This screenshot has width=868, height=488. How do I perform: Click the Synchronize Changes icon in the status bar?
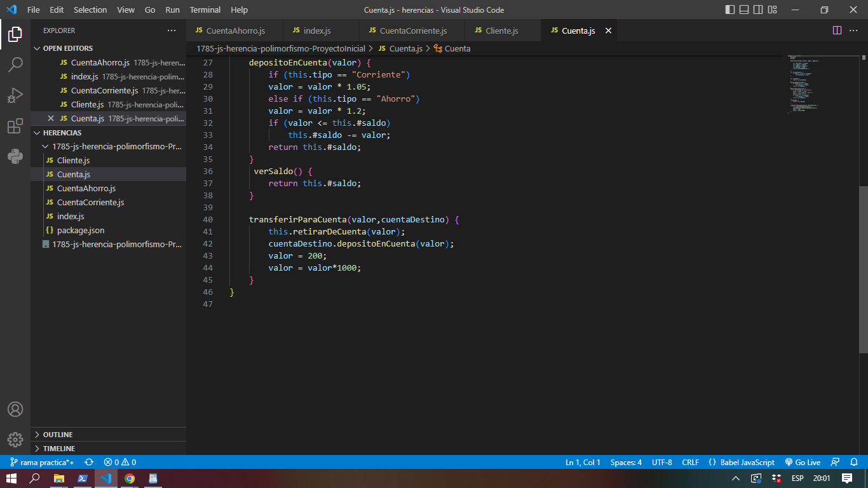click(x=89, y=463)
